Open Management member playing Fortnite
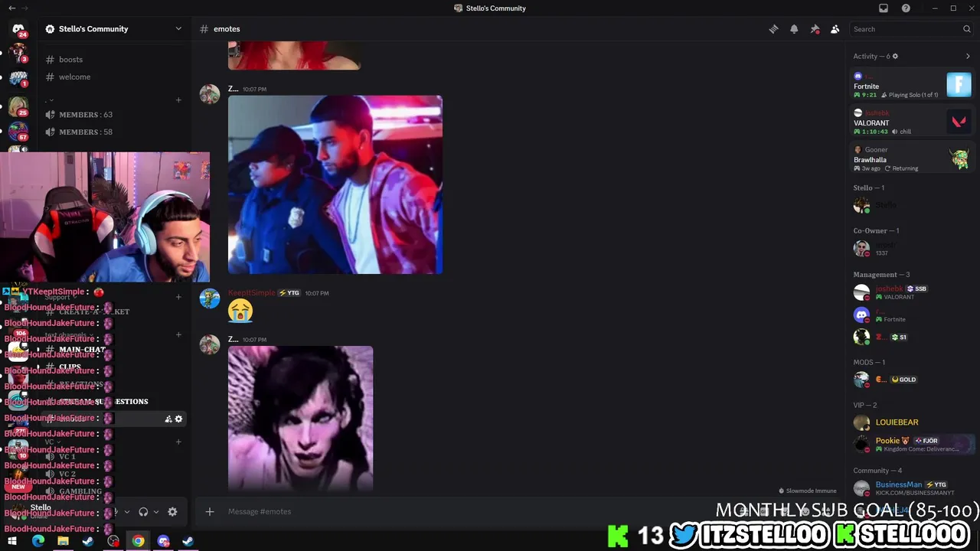 (x=913, y=315)
